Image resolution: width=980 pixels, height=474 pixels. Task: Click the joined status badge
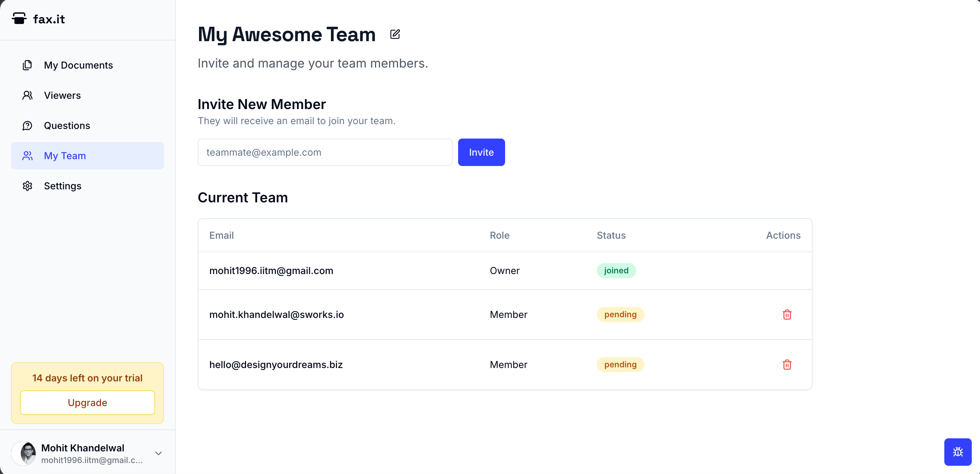[x=616, y=271]
